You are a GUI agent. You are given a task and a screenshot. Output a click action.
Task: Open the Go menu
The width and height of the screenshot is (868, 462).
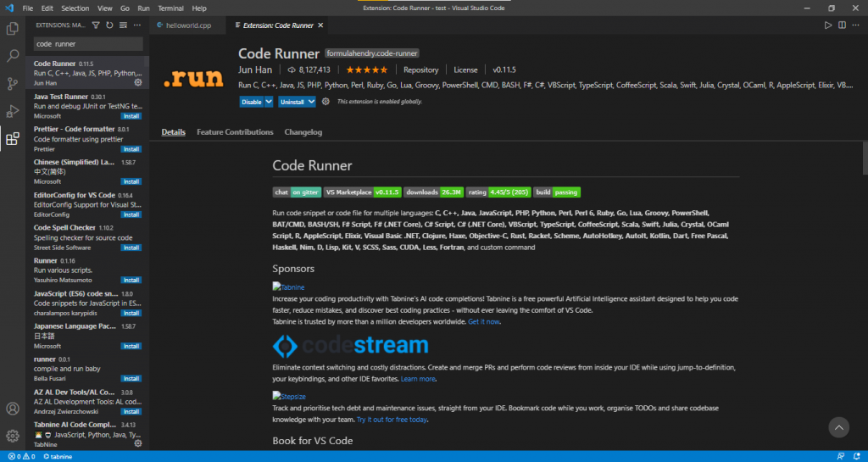pos(125,8)
